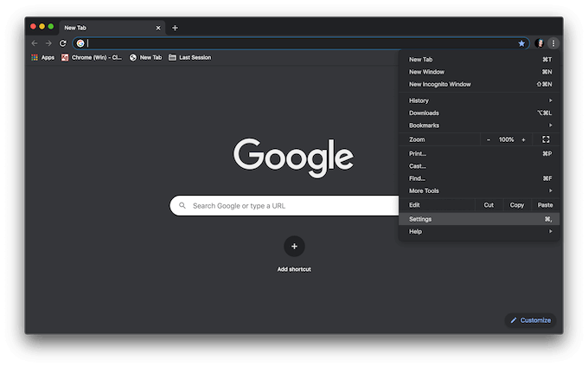Decrease zoom with the minus button
This screenshot has height=367, width=588.
(489, 140)
